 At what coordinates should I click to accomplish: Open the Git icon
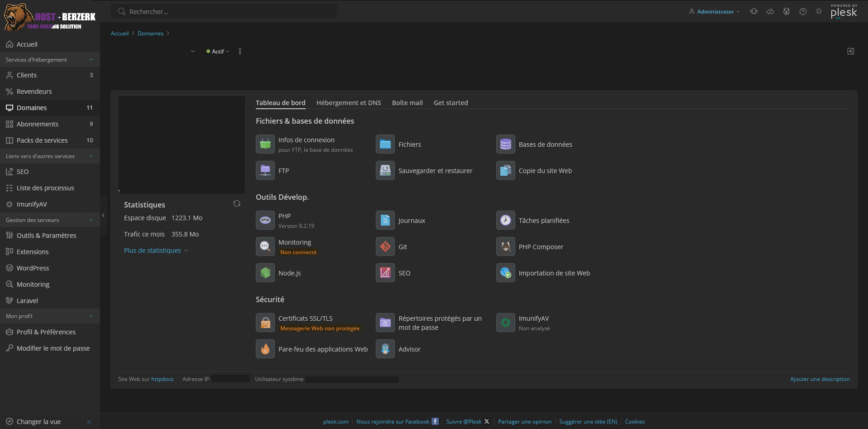(x=385, y=247)
